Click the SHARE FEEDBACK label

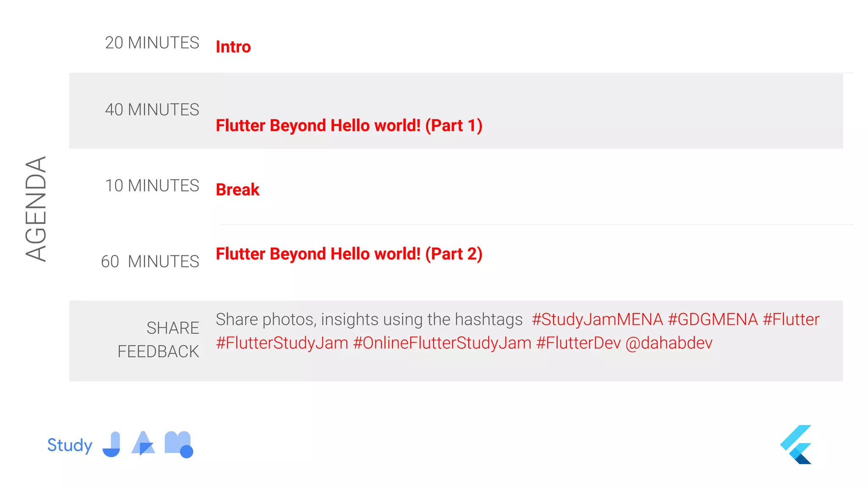(x=158, y=340)
